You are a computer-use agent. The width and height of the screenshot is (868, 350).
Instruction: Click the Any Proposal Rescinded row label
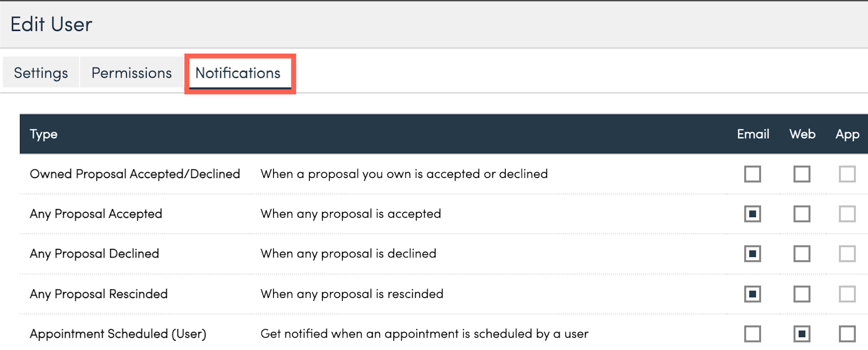[x=99, y=294]
